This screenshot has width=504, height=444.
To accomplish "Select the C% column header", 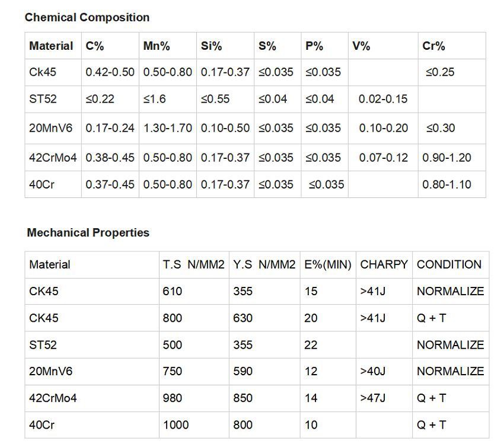I will click(95, 46).
